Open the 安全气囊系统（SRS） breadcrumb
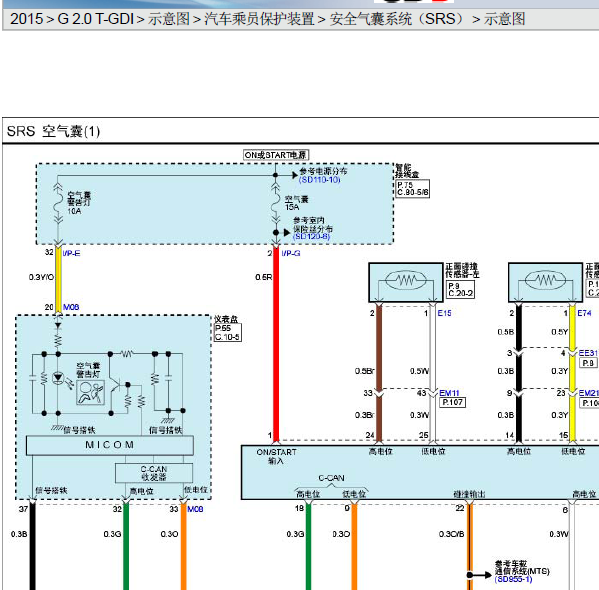The width and height of the screenshot is (599, 590). coord(397,19)
